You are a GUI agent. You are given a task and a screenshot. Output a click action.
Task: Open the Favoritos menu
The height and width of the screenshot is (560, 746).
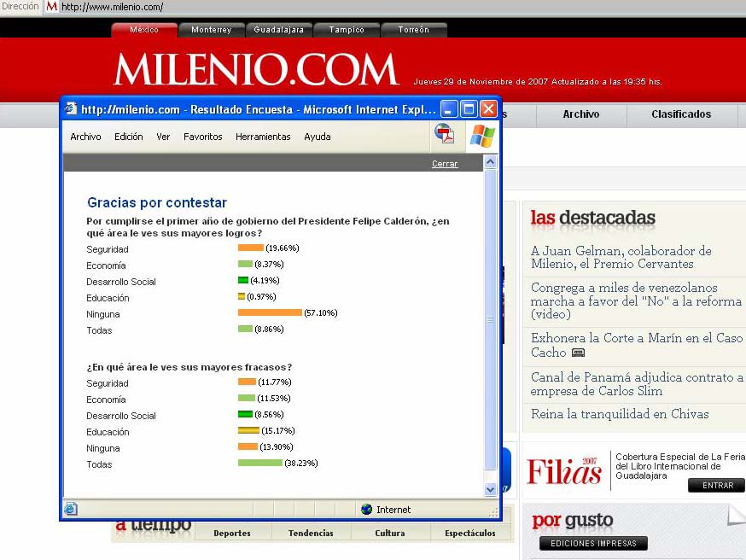point(202,137)
